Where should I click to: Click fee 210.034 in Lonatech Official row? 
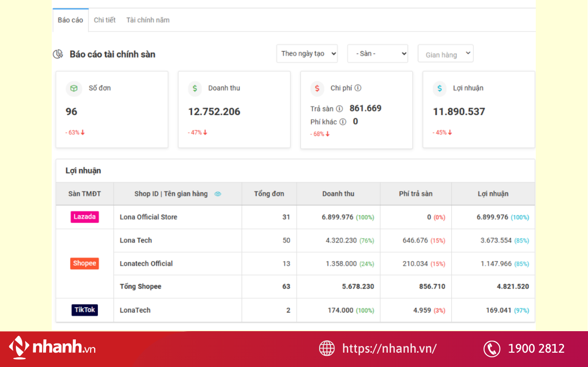point(415,264)
